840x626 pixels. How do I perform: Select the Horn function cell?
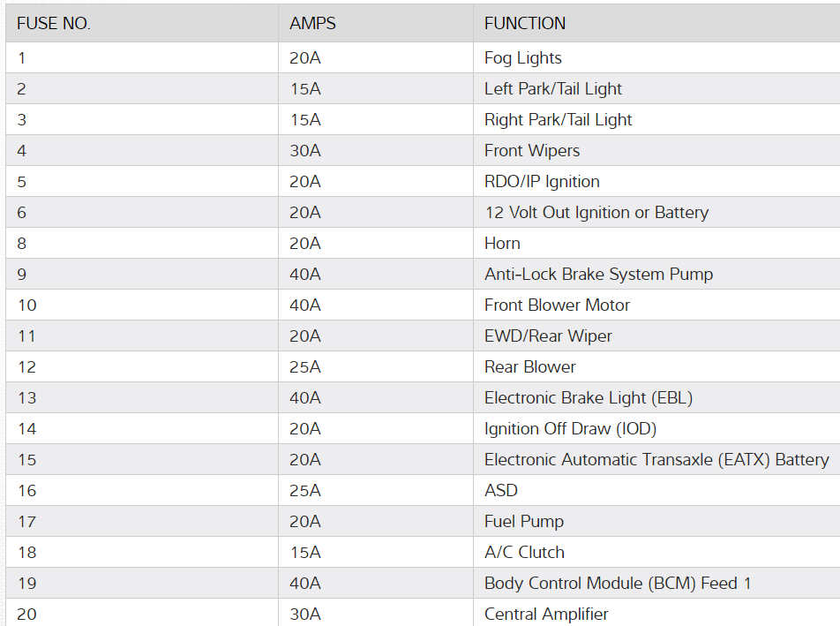(x=502, y=244)
